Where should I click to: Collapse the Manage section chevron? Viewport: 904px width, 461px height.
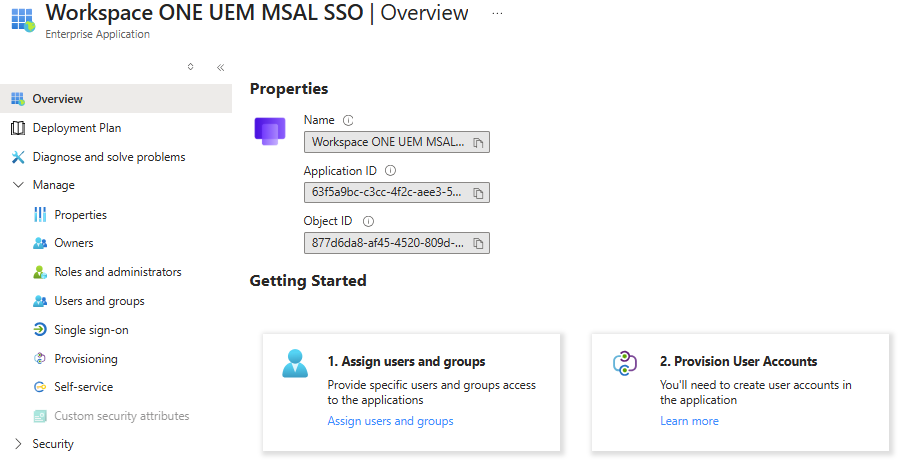tap(18, 185)
